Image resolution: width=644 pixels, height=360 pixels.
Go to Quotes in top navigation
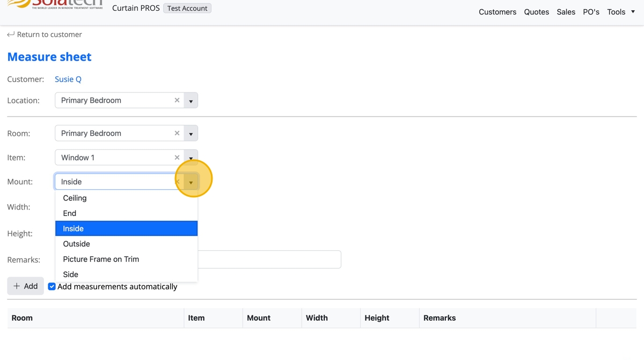537,12
